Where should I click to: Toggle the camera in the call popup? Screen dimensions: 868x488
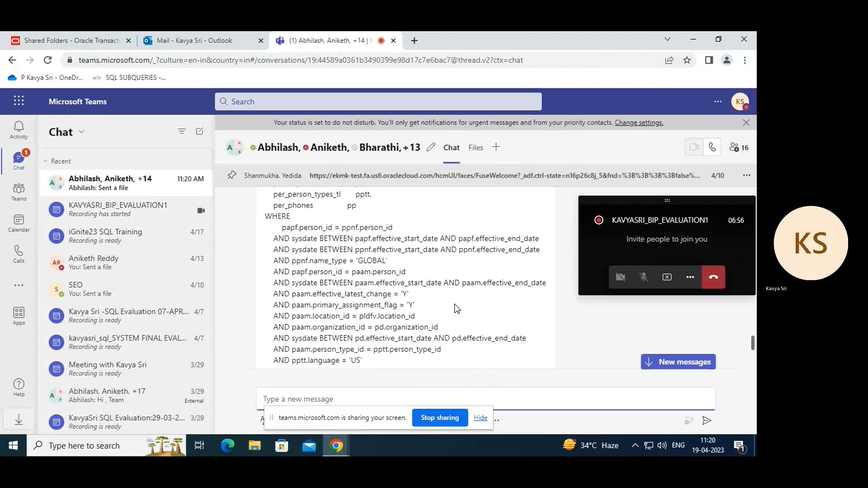point(620,277)
